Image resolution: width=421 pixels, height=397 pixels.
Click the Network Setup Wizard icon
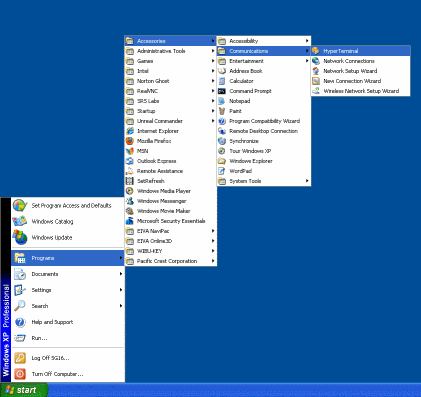click(x=316, y=71)
